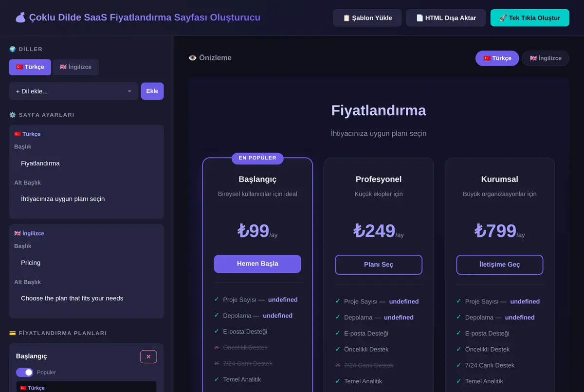
Task: Click the checkmark beside E-posta Desteği in Profesyonel card
Action: click(x=338, y=333)
